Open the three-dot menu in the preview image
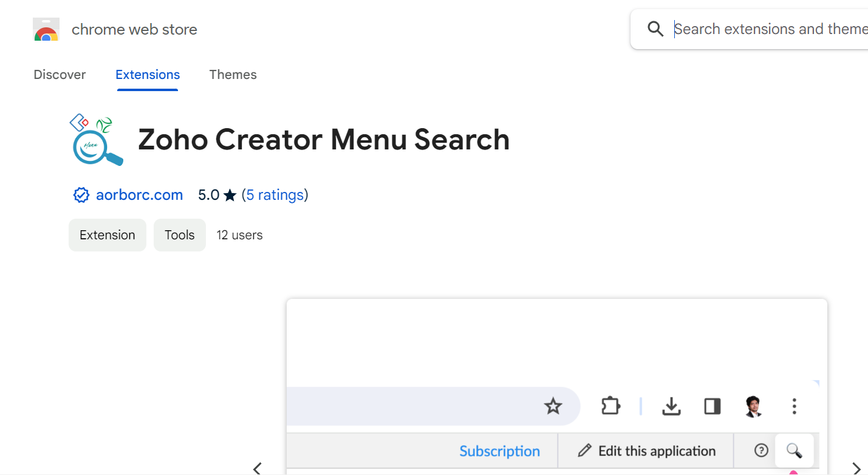The height and width of the screenshot is (475, 868). click(794, 406)
